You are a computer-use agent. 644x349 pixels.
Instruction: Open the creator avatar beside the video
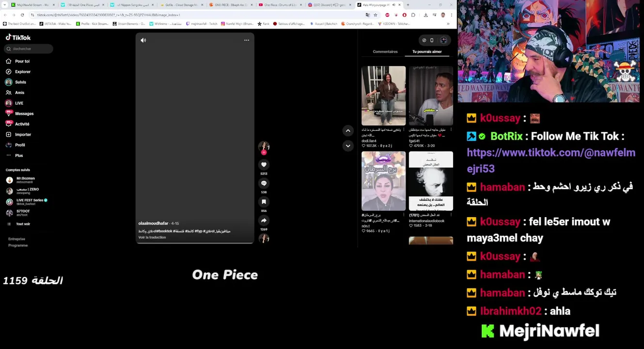pyautogui.click(x=264, y=146)
